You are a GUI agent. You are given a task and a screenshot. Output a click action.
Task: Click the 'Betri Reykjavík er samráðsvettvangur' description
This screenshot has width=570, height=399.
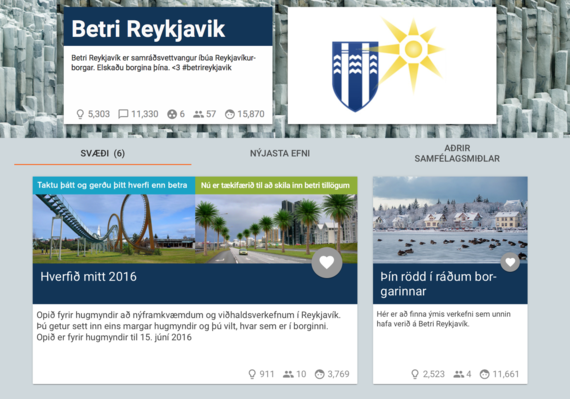pos(164,63)
